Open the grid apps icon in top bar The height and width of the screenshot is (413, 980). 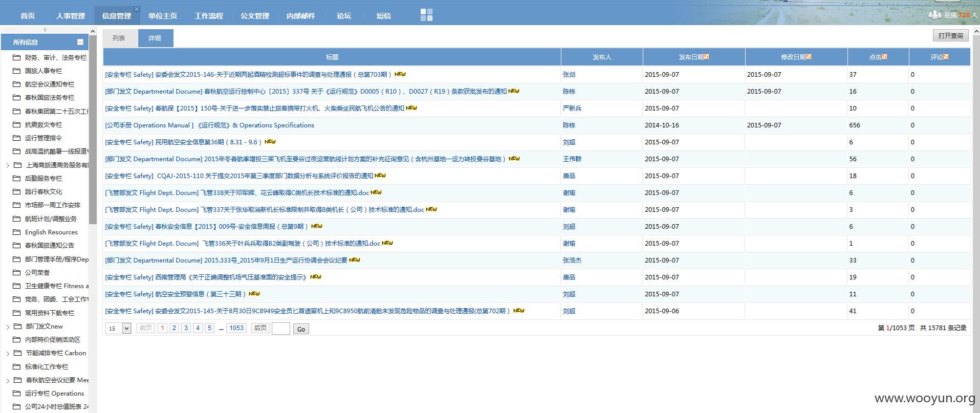click(x=426, y=15)
